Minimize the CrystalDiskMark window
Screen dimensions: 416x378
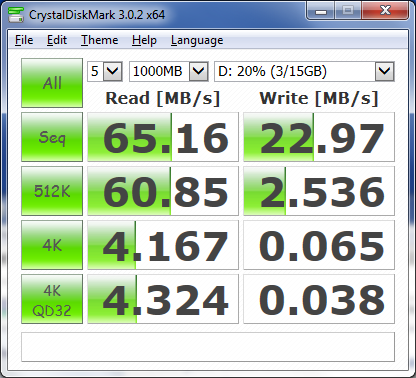click(321, 12)
